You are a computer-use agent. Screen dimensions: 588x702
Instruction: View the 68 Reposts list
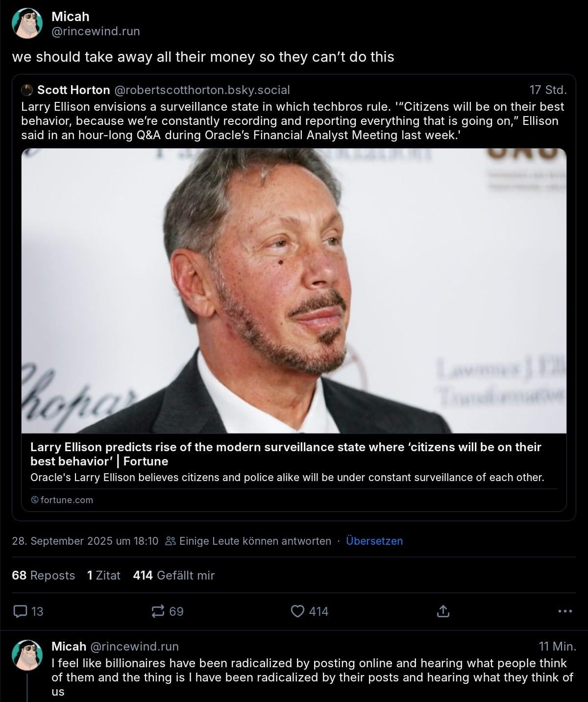click(43, 575)
